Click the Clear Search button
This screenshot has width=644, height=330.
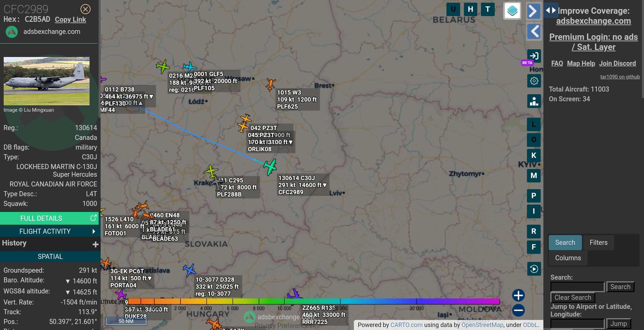pos(573,297)
